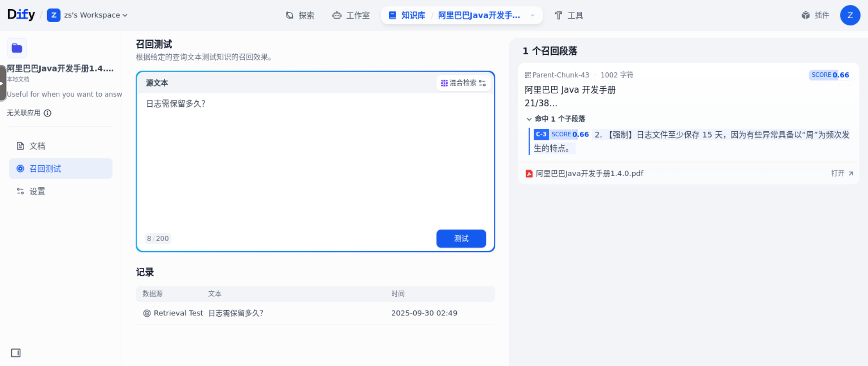Click 插件 cube icon

[806, 15]
